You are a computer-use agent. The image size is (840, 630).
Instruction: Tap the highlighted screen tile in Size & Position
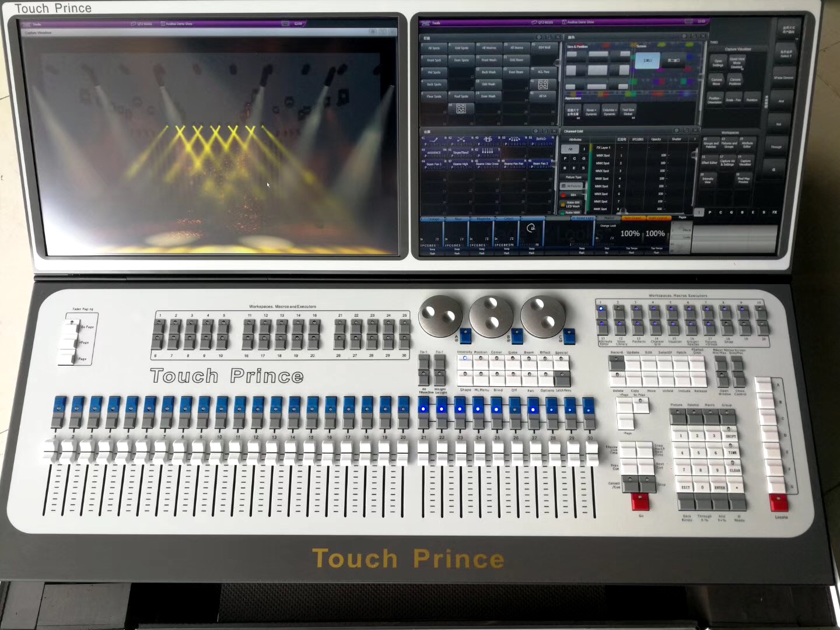pos(647,61)
